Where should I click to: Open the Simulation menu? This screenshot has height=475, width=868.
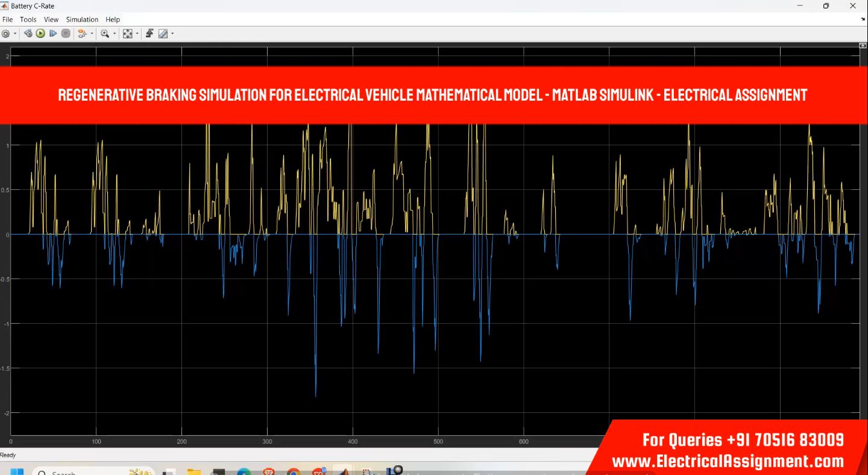click(x=82, y=20)
